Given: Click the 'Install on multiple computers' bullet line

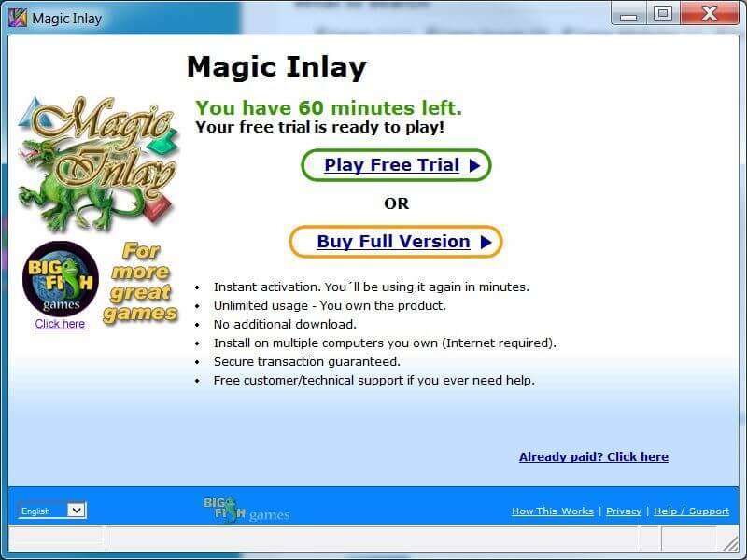Looking at the screenshot, I should click(x=385, y=343).
